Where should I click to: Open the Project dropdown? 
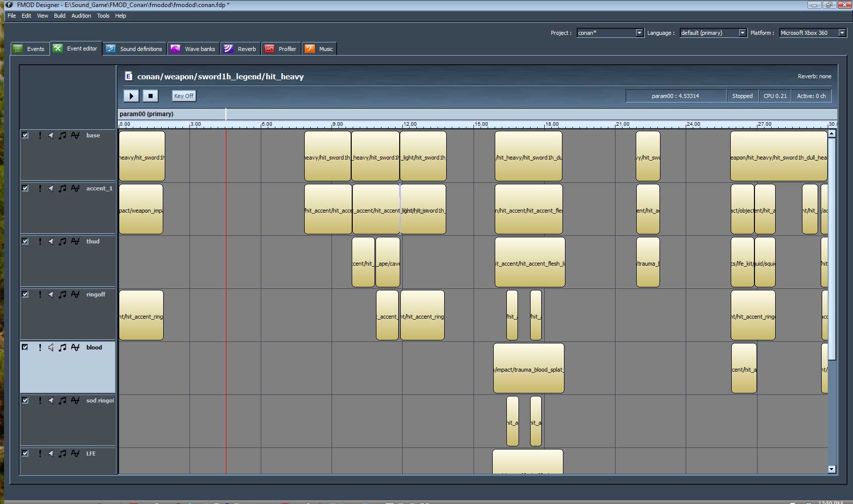[x=639, y=33]
